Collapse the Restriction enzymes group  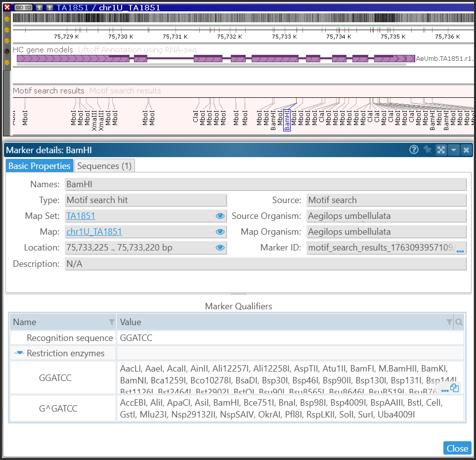coord(19,353)
